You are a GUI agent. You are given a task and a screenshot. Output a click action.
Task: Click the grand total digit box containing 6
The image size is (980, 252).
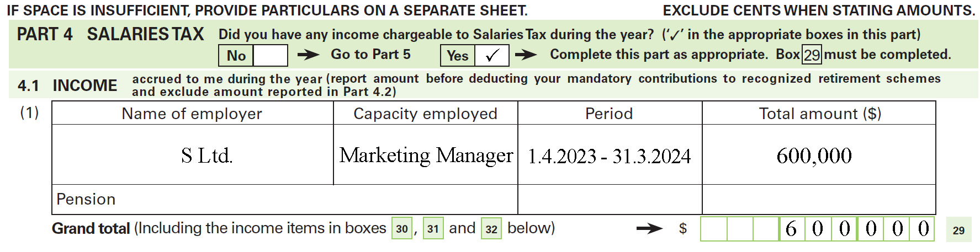(x=791, y=229)
